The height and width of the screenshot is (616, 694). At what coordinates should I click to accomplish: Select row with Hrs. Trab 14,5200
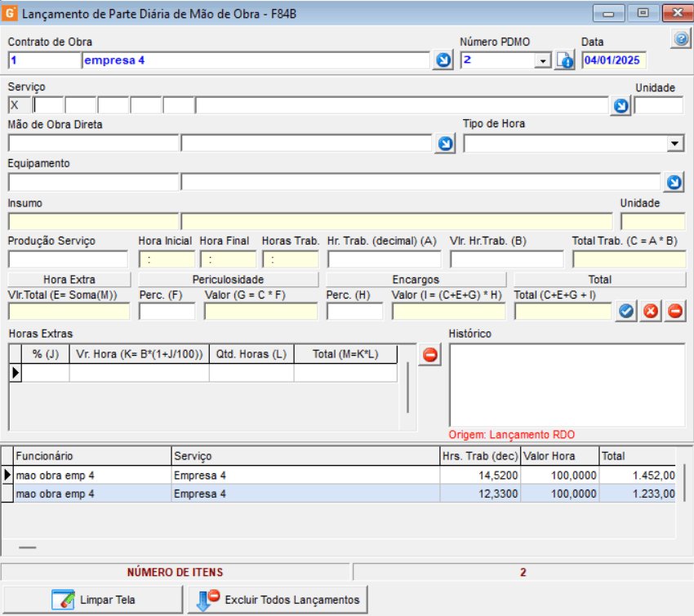tap(339, 476)
